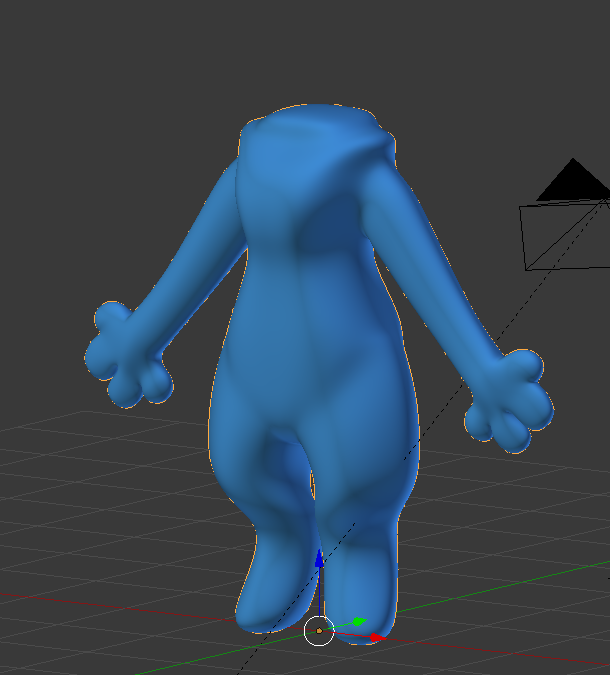610x675 pixels.
Task: Select the camera object wireframe
Action: click(564, 235)
